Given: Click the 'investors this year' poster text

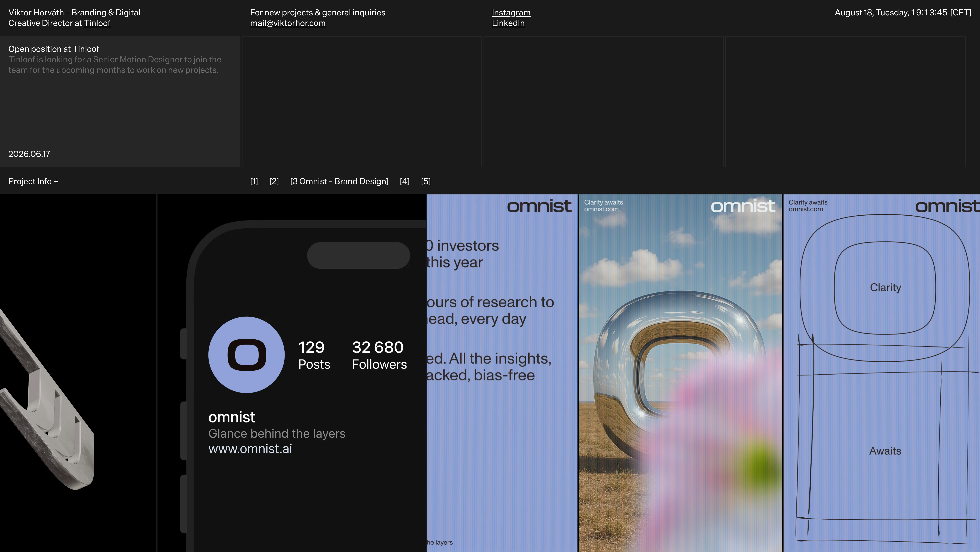Looking at the screenshot, I should pos(463,254).
